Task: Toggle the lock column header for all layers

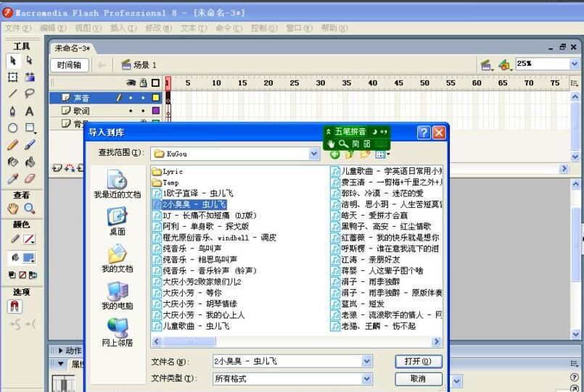Action: pyautogui.click(x=144, y=83)
